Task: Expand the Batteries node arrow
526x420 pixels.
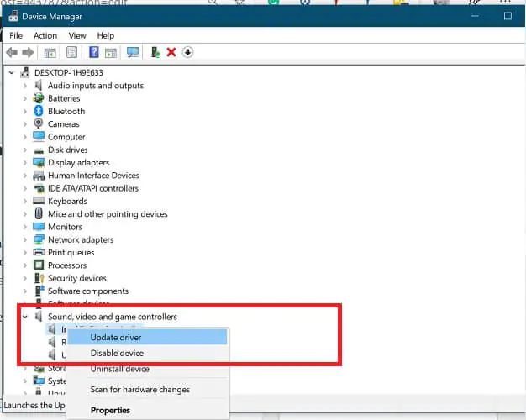Action: [x=25, y=98]
